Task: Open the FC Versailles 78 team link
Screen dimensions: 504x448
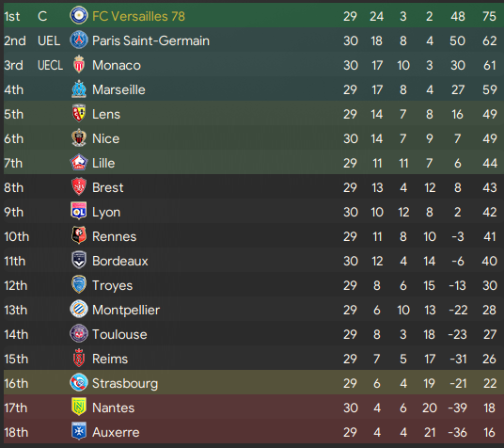Action: pos(138,16)
